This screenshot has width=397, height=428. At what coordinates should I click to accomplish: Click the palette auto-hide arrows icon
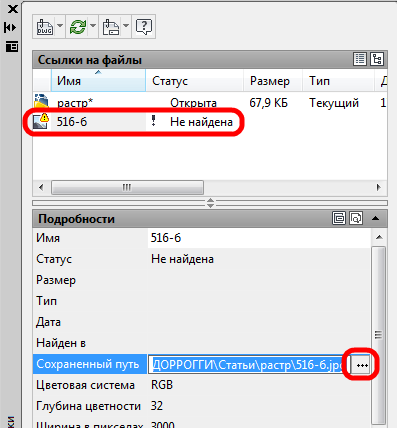point(10,28)
